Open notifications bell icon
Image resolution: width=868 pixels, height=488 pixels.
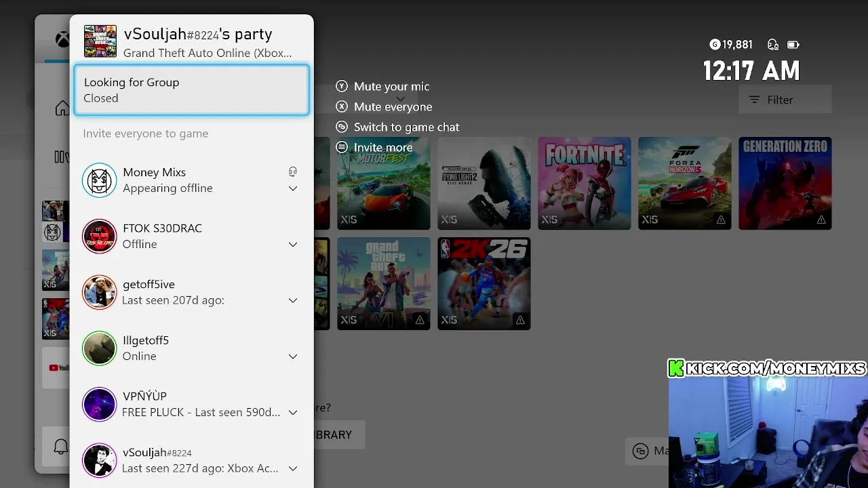[x=61, y=447]
